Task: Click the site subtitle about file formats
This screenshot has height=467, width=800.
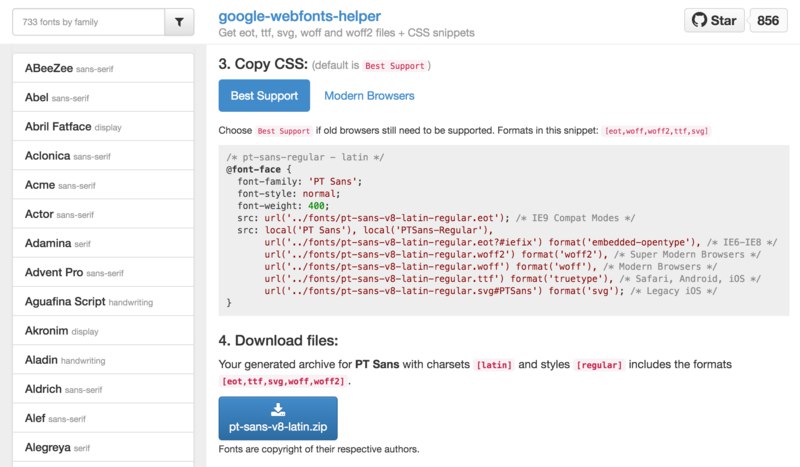Action: tap(346, 33)
